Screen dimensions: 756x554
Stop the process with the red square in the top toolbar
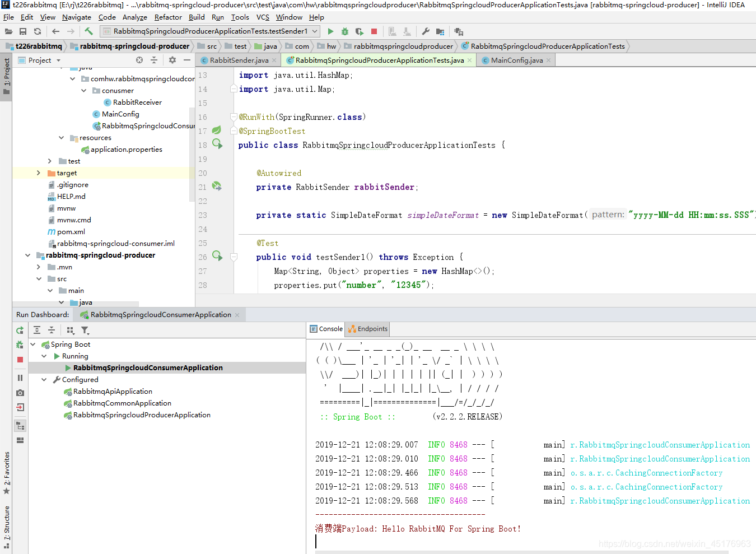(x=374, y=31)
